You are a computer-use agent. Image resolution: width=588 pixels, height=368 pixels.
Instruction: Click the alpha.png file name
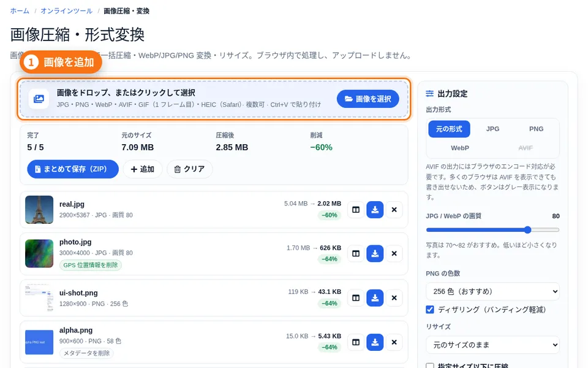click(76, 331)
